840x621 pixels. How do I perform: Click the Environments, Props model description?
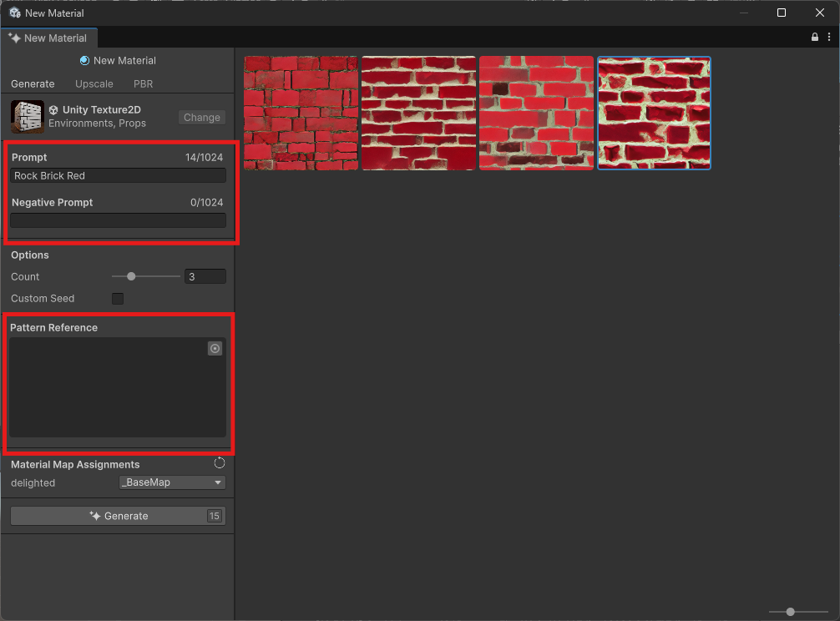point(97,124)
